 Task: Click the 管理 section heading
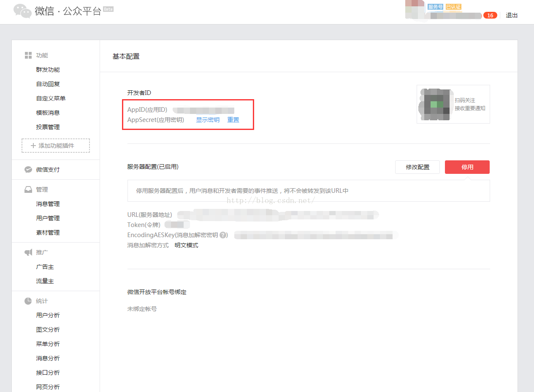(x=42, y=189)
